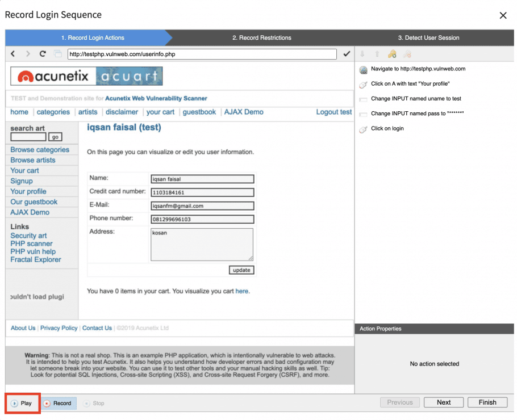Screen dimensions: 517x420
Task: Click the 'here' cart link
Action: tap(241, 291)
